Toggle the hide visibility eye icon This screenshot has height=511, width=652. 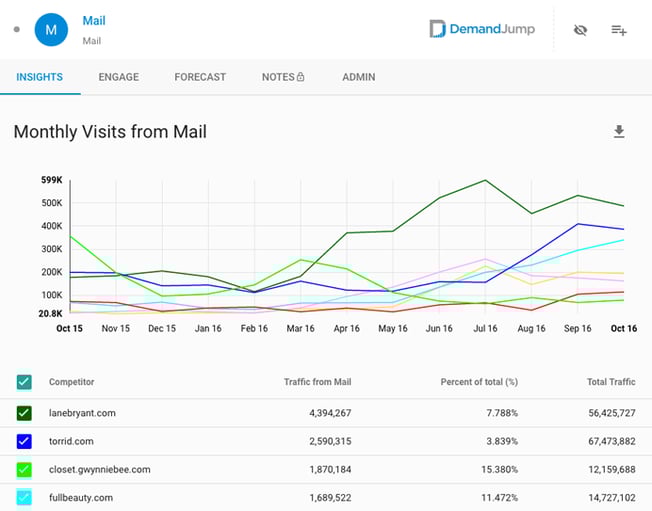[580, 30]
